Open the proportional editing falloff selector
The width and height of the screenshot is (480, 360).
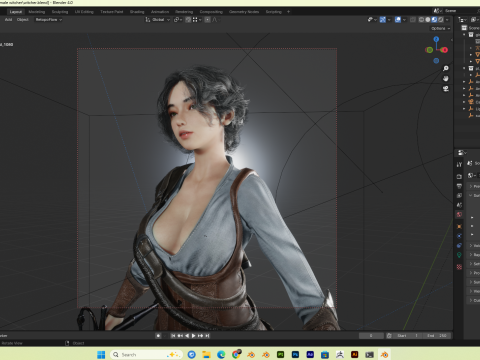pyautogui.click(x=216, y=20)
